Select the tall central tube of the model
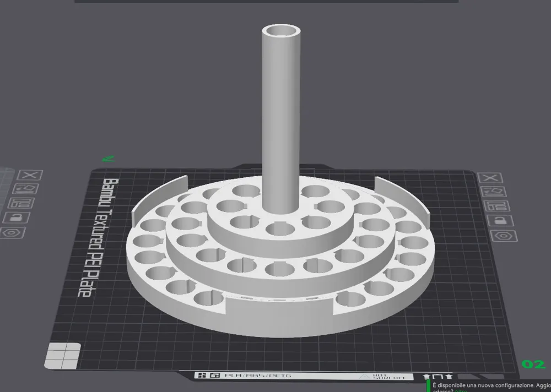The image size is (551, 392). [x=281, y=119]
